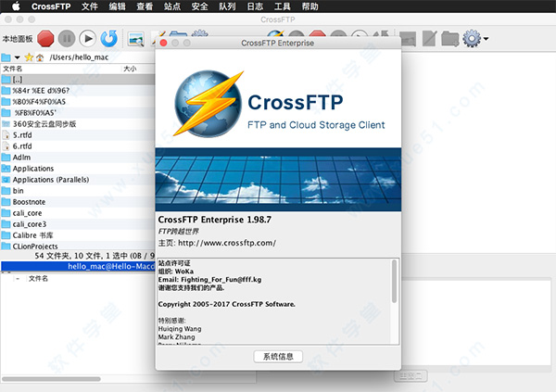Click the CrossFTP Enterprise 1.98.7 version text

(215, 220)
